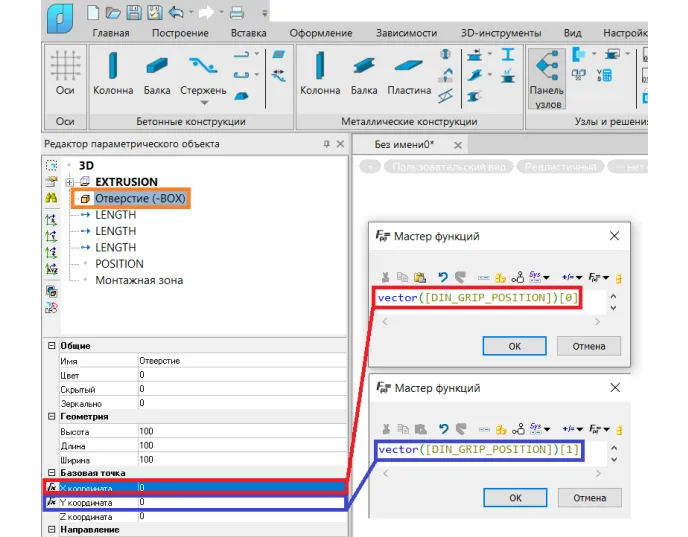
Task: Collapse the Общие property section
Action: click(x=51, y=346)
